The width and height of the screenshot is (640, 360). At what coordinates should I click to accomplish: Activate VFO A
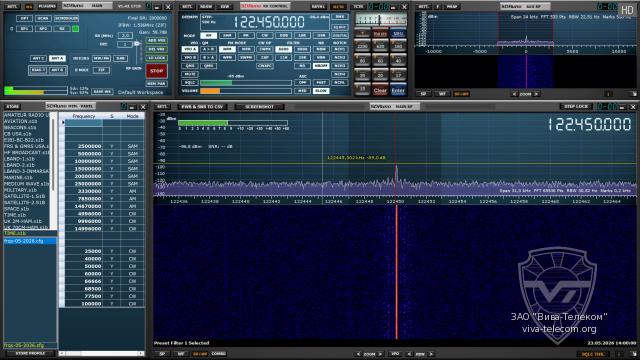(x=190, y=49)
